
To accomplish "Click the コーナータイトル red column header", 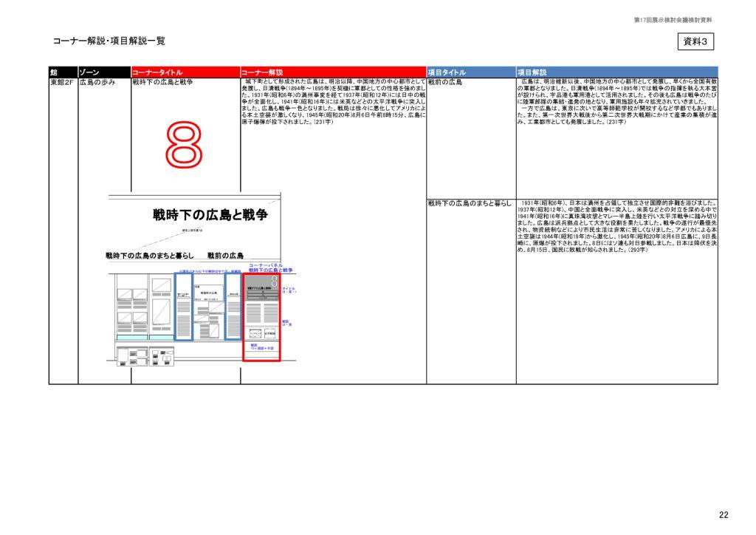I will (157, 72).
